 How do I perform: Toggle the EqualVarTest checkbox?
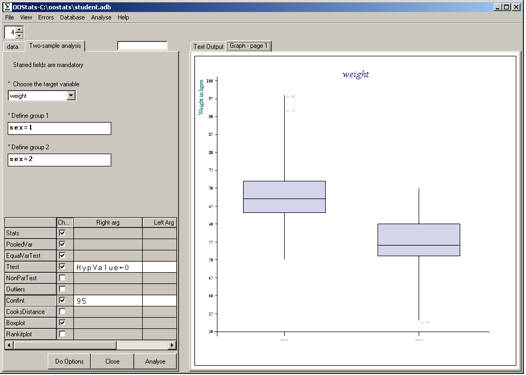(62, 255)
